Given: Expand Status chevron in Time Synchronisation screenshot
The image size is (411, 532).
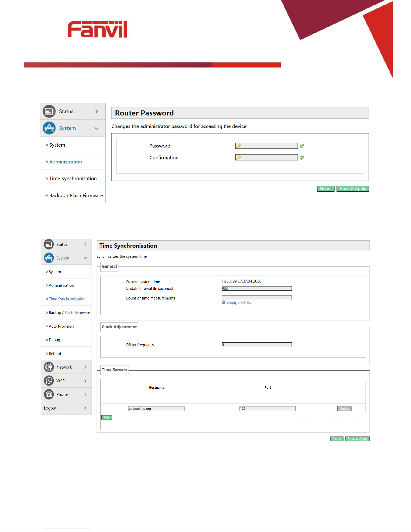Looking at the screenshot, I should pyautogui.click(x=86, y=244).
